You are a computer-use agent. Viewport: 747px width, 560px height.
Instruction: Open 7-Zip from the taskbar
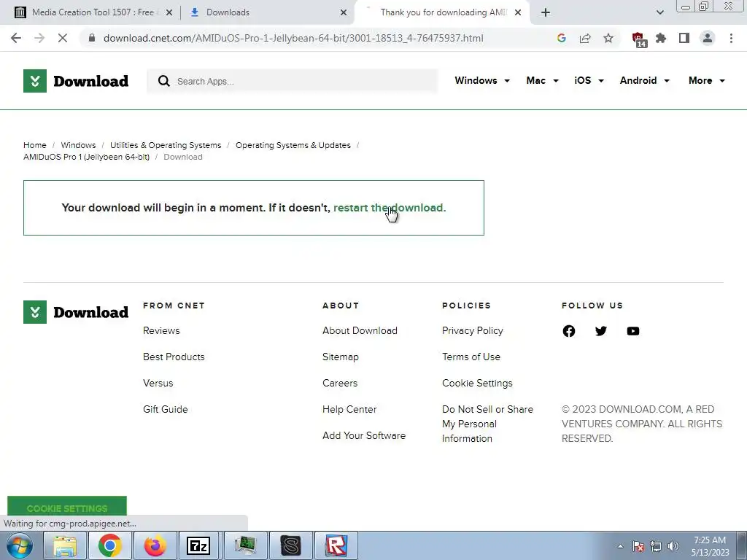tap(198, 545)
